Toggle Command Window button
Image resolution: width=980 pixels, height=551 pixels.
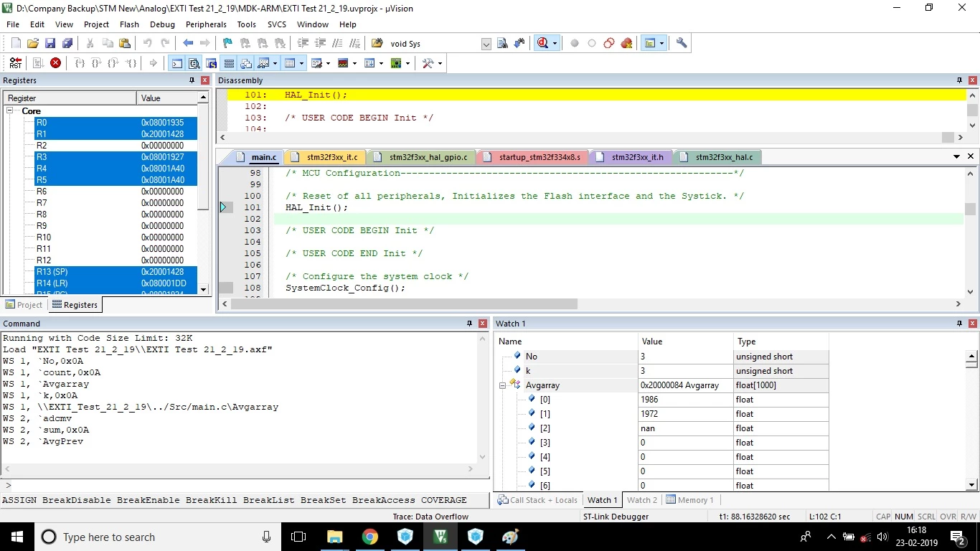pos(176,63)
